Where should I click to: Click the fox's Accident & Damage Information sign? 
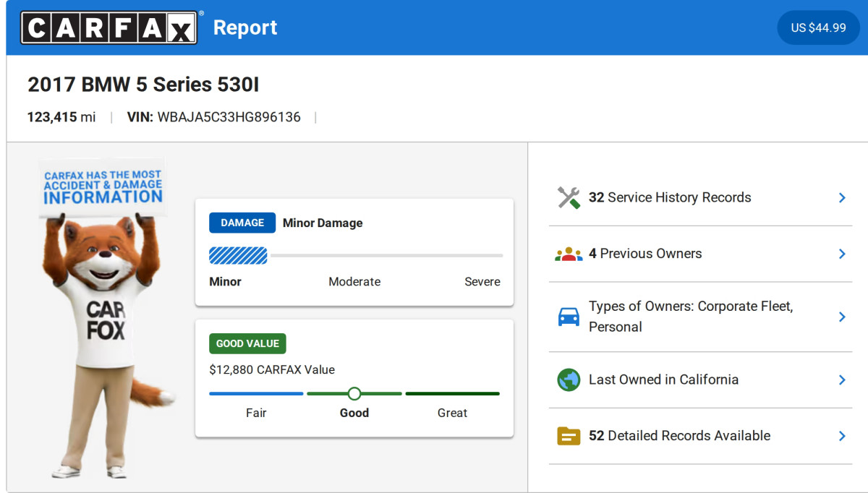click(x=102, y=187)
